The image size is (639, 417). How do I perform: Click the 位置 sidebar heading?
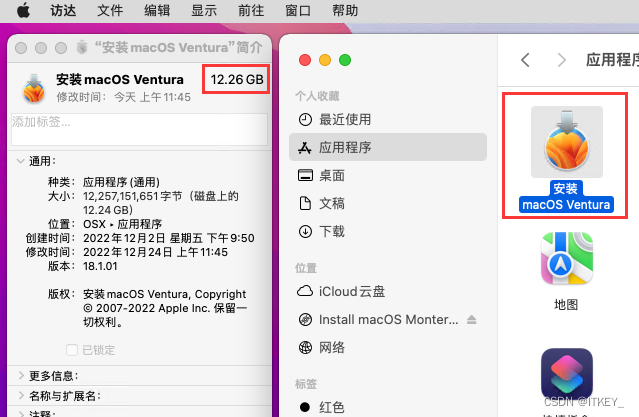tap(306, 268)
